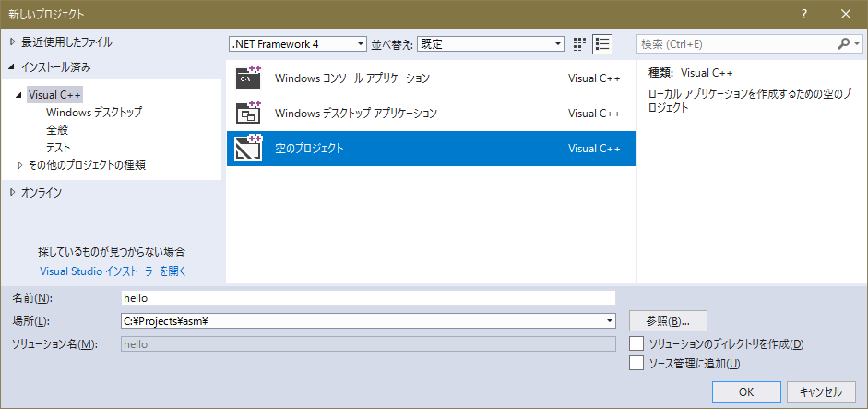Click the 空のプロジェクト template icon

(x=248, y=148)
